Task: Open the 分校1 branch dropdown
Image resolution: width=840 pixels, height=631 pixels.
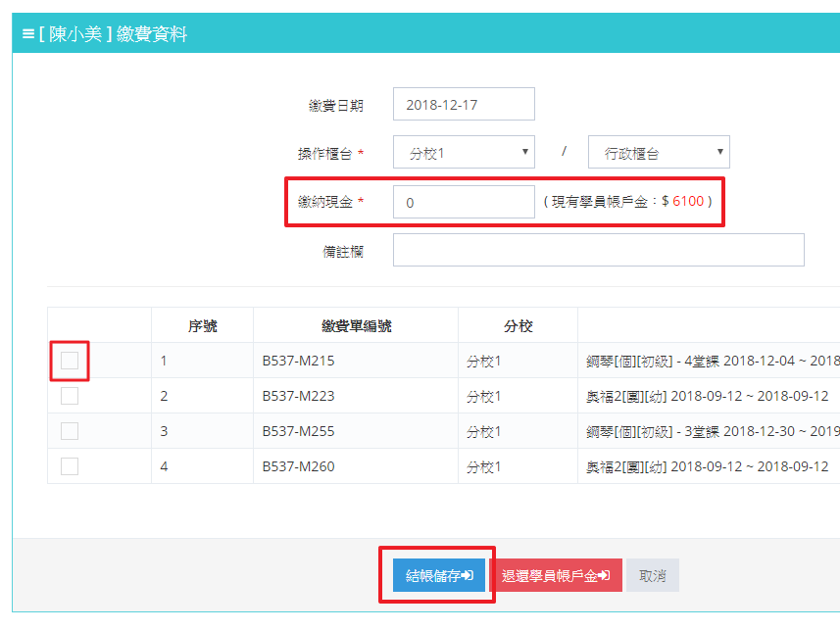Action: coord(464,153)
